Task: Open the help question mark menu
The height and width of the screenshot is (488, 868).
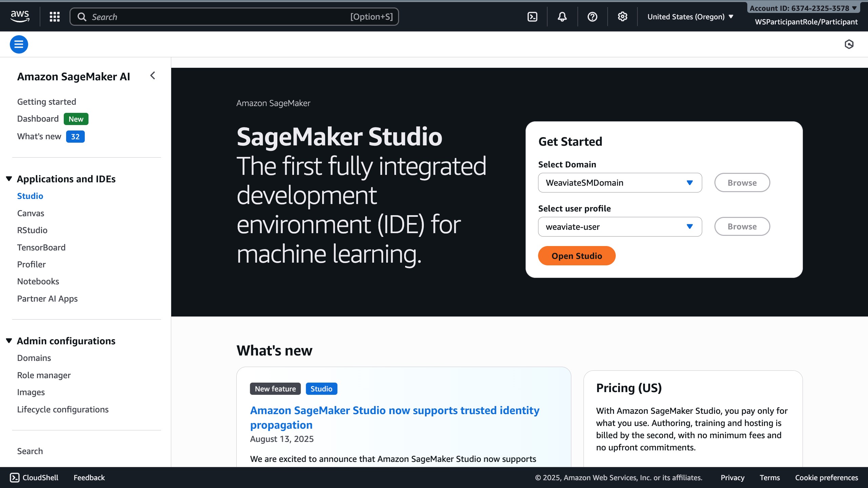Action: tap(592, 17)
